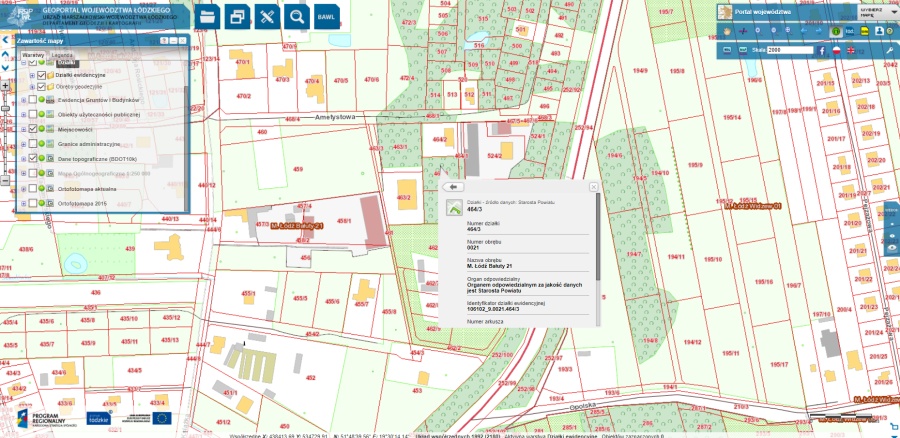Open the pencil and ruler drawing tools
The image size is (900, 438).
(x=267, y=17)
